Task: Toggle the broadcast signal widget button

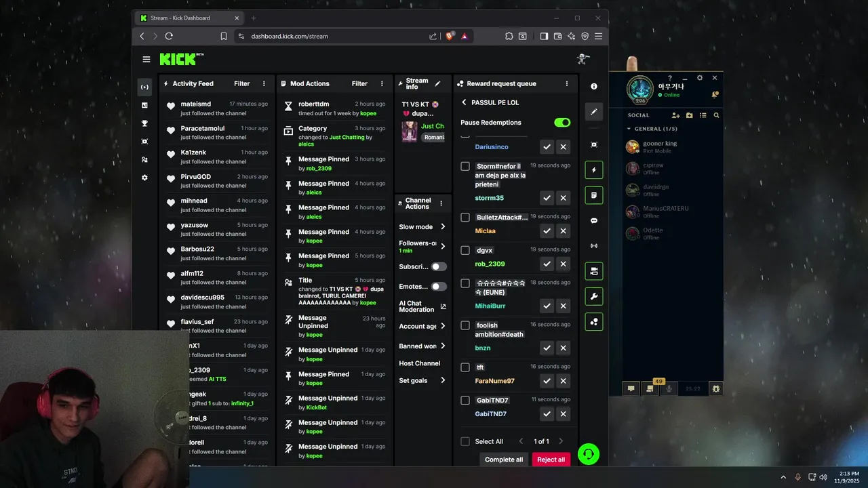Action: 594,246
